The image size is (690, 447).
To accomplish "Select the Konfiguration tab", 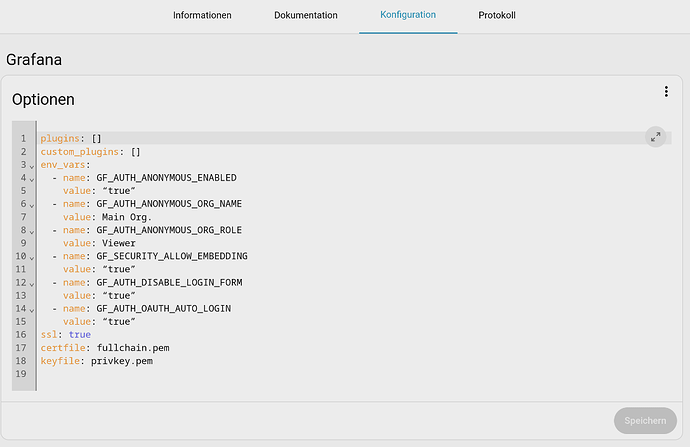I will (x=408, y=15).
